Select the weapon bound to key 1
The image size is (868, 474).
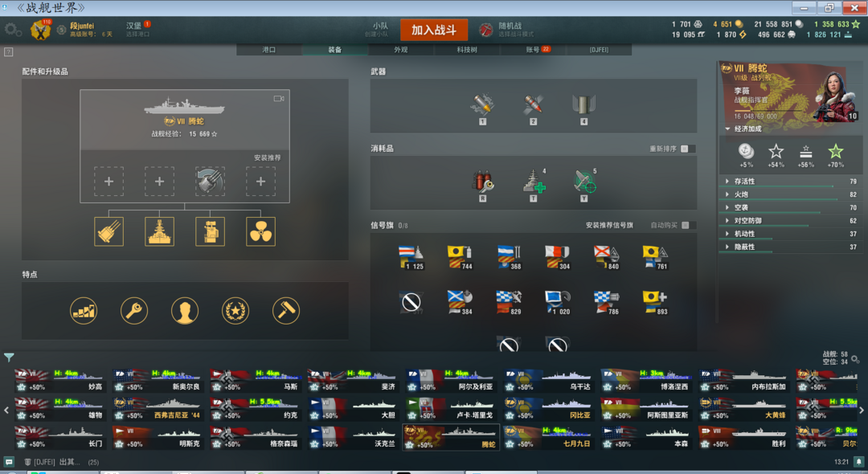tap(483, 105)
